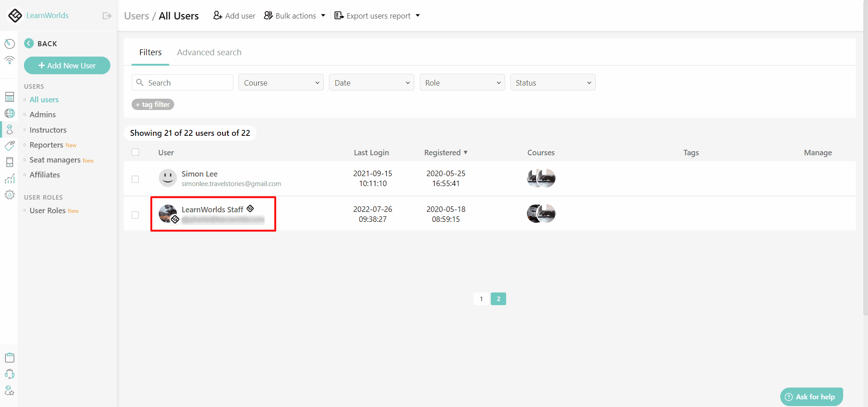
Task: Tick the select-all users checkbox
Action: coord(135,152)
